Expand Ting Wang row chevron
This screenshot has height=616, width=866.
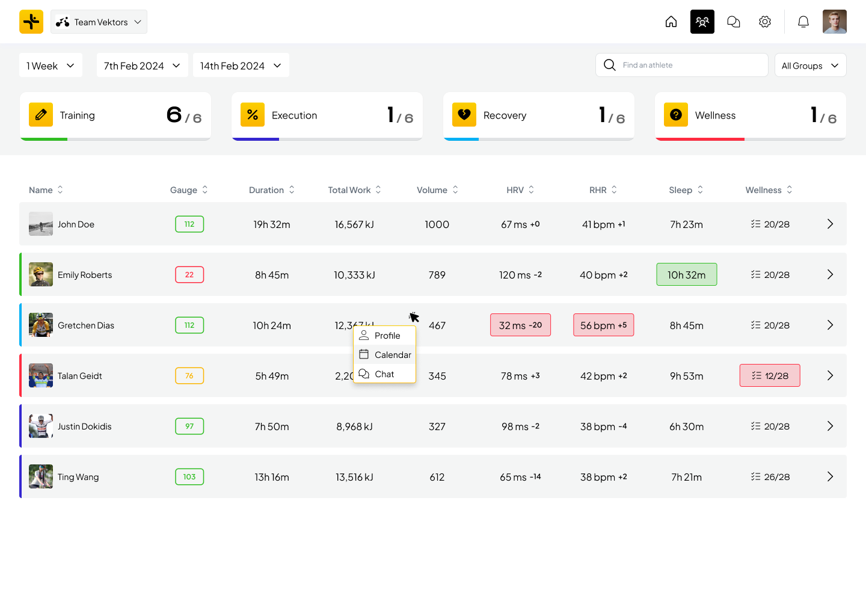830,476
